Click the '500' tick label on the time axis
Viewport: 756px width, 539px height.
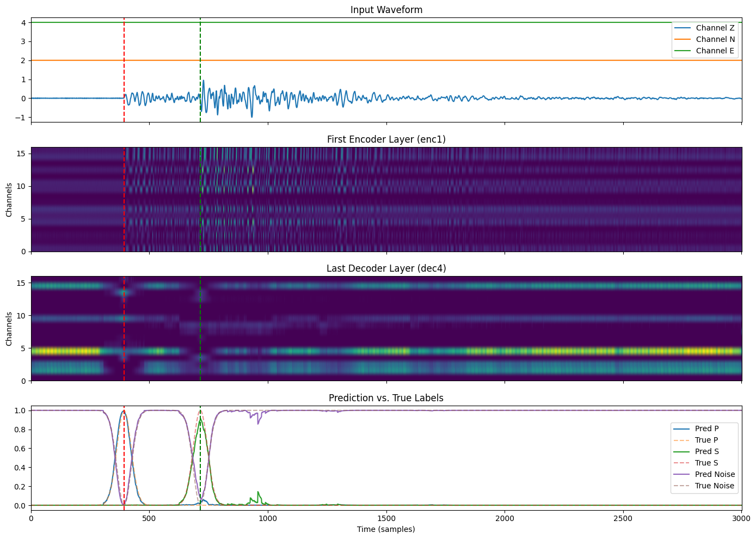tap(149, 518)
